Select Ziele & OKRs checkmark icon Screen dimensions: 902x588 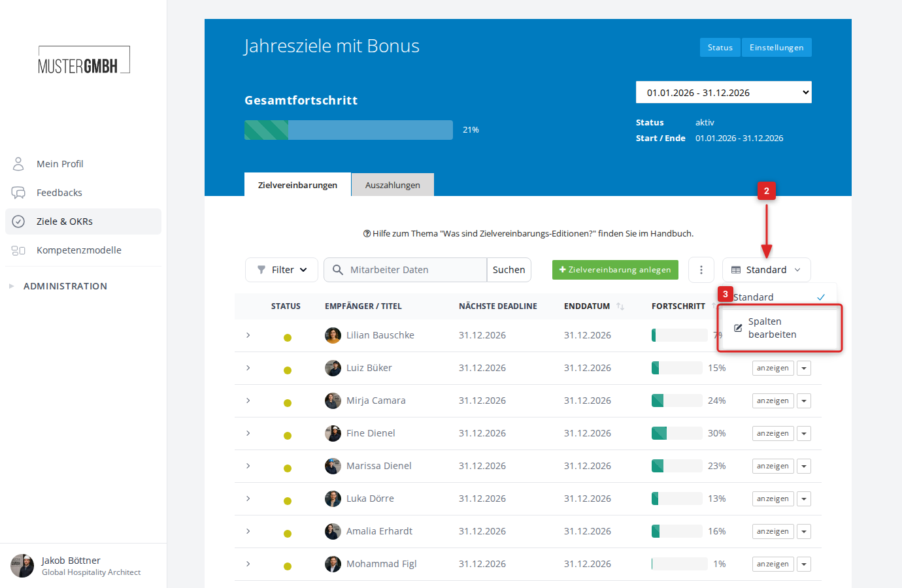click(x=18, y=221)
